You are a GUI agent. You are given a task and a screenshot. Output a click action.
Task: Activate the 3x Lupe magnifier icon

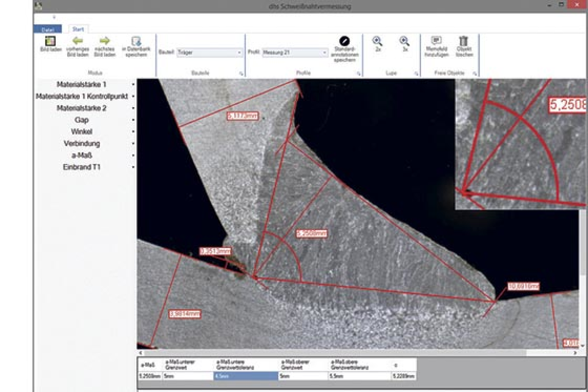click(404, 41)
